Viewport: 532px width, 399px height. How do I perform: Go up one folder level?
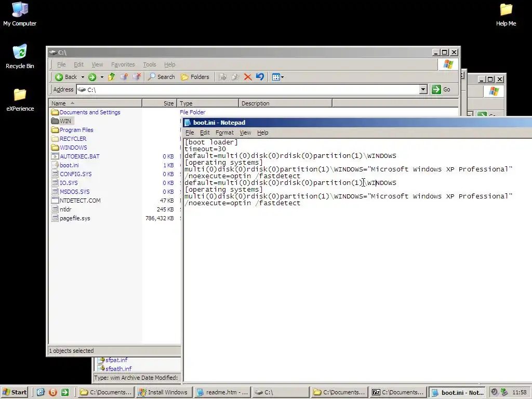point(111,77)
